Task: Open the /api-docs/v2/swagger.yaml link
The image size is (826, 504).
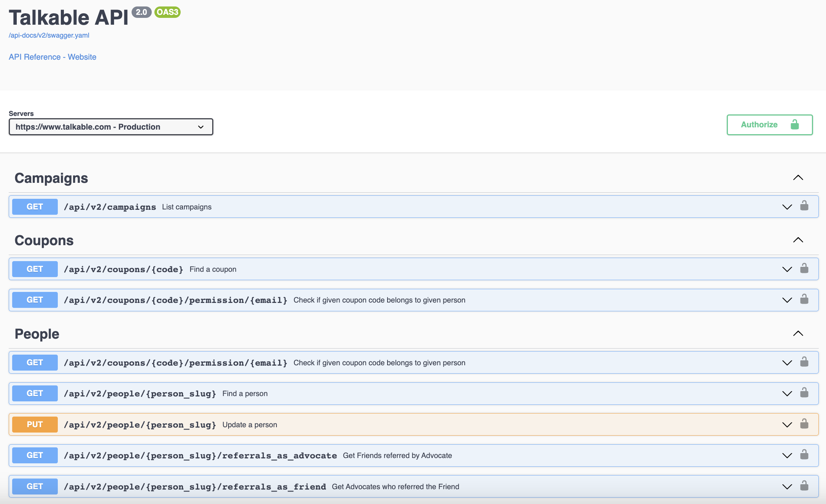Action: (x=49, y=35)
